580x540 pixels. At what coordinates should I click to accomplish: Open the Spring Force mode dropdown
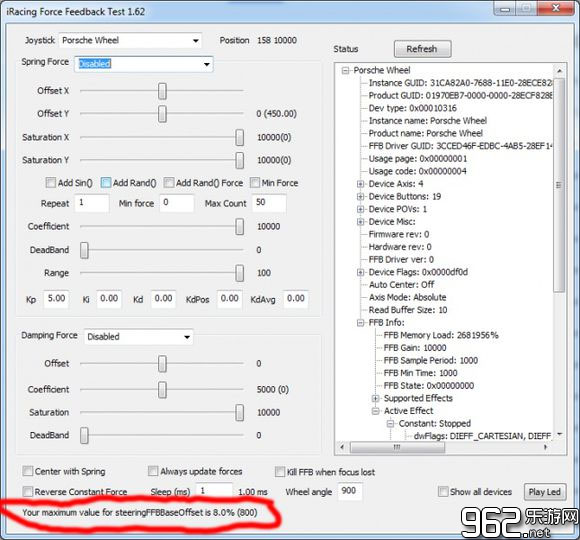[x=144, y=64]
